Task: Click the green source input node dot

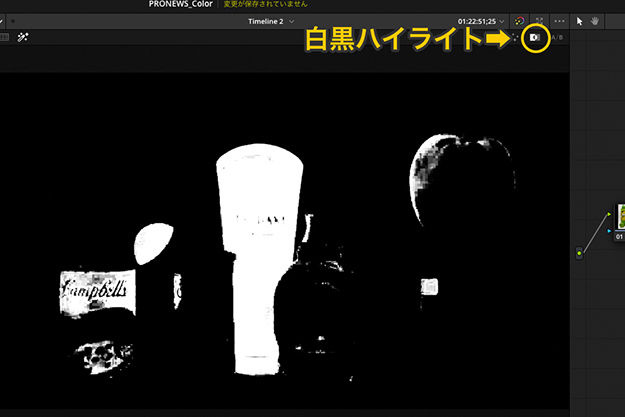Action: (579, 253)
